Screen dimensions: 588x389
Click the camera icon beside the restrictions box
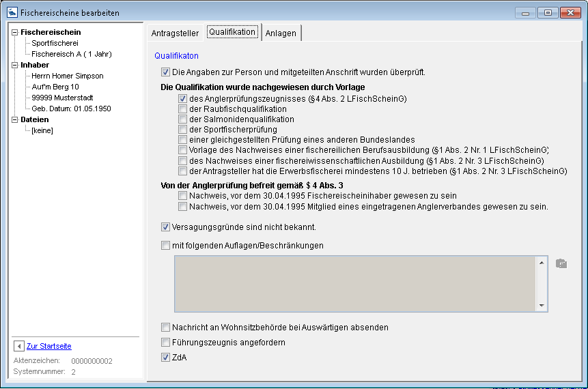pos(561,263)
